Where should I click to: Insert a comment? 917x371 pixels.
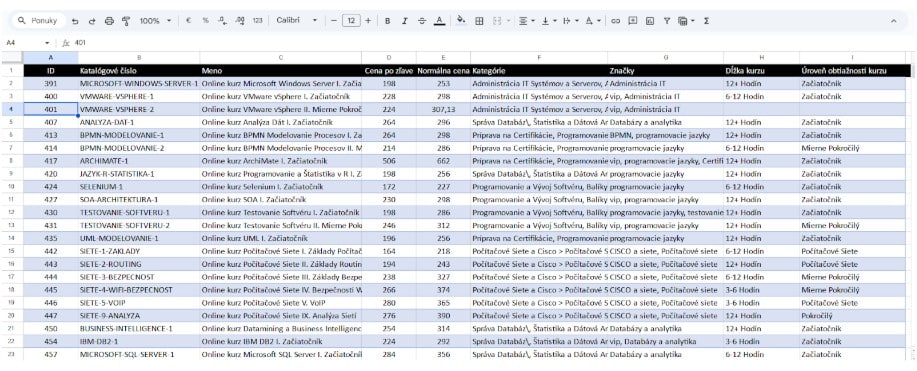632,20
